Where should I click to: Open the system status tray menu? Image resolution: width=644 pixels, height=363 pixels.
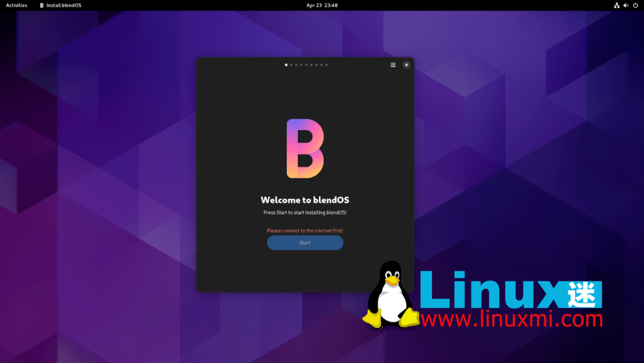click(625, 5)
